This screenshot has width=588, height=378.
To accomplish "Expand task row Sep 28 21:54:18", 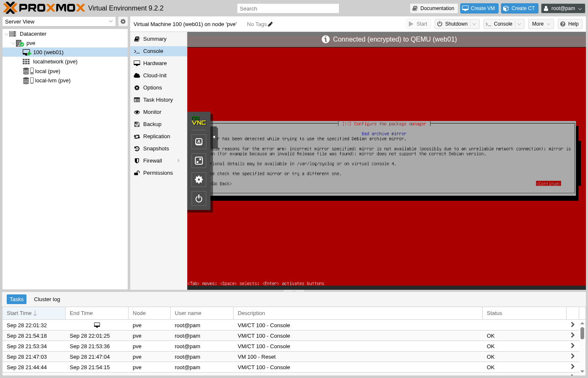I will (572, 335).
